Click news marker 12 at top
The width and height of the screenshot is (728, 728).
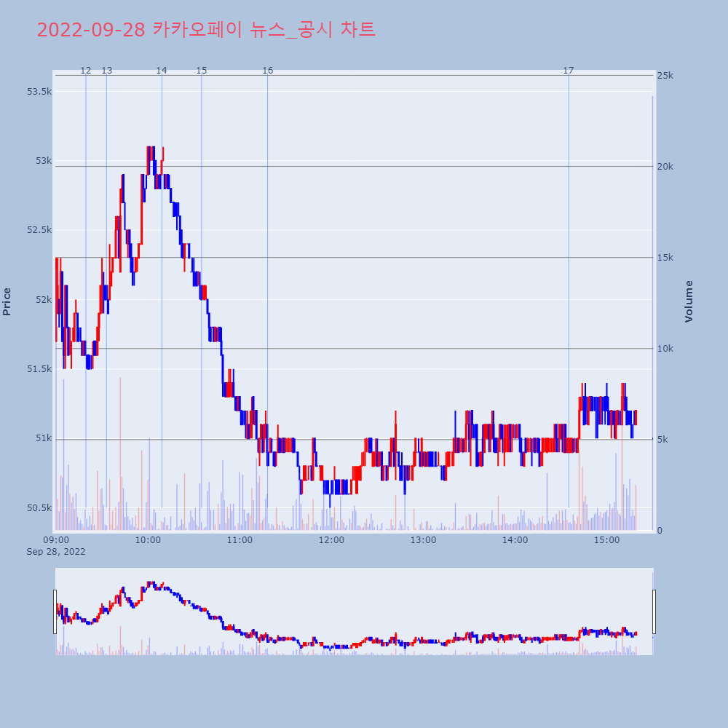(86, 71)
